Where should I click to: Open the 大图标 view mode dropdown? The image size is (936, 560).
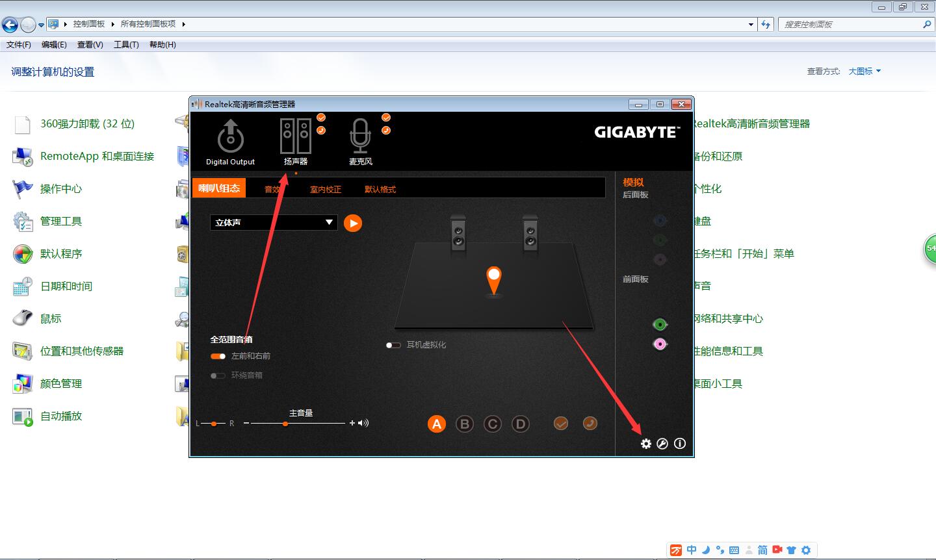(864, 71)
